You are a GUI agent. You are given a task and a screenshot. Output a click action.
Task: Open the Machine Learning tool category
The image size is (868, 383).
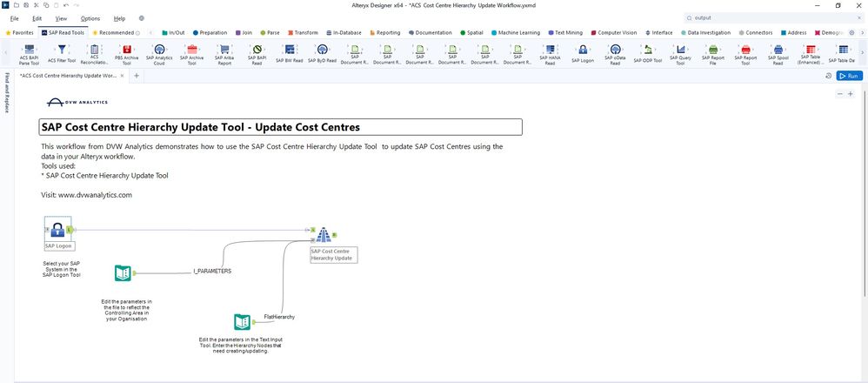tap(516, 33)
